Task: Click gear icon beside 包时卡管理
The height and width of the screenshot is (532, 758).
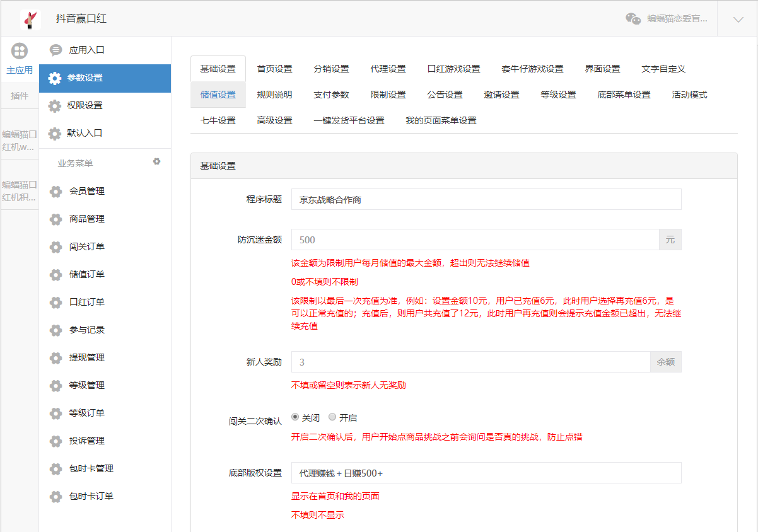Action: tap(56, 469)
